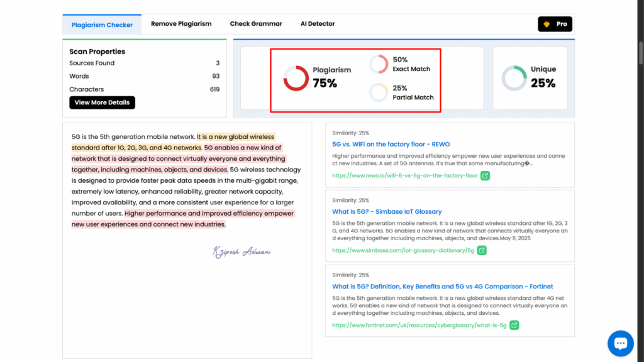644x362 pixels.
Task: Open the live chat bubble icon
Action: coord(621,343)
